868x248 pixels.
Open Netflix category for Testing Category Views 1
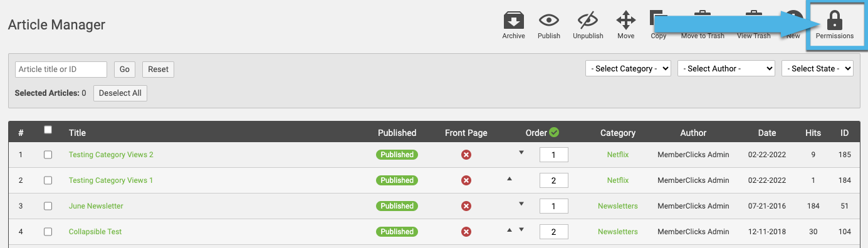[x=617, y=180]
